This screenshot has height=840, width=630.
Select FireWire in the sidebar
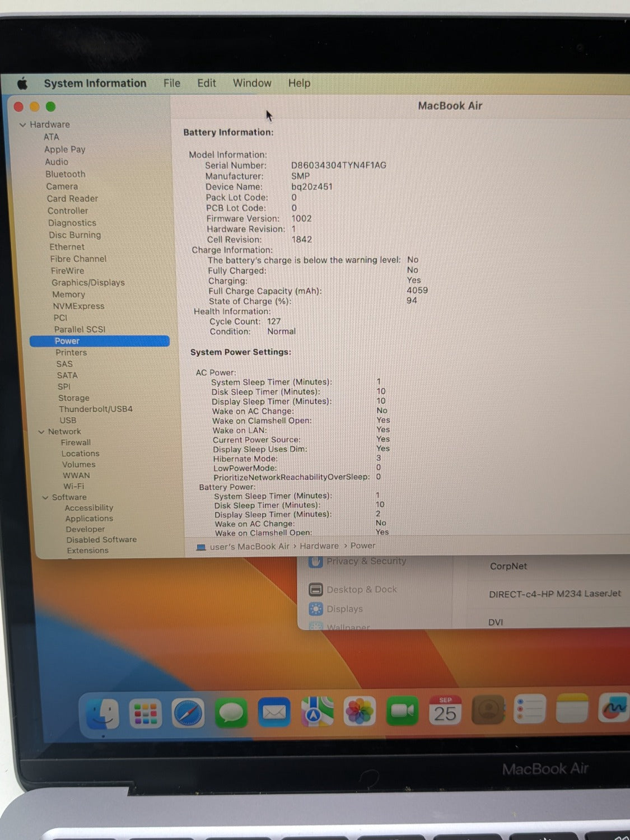click(x=68, y=270)
